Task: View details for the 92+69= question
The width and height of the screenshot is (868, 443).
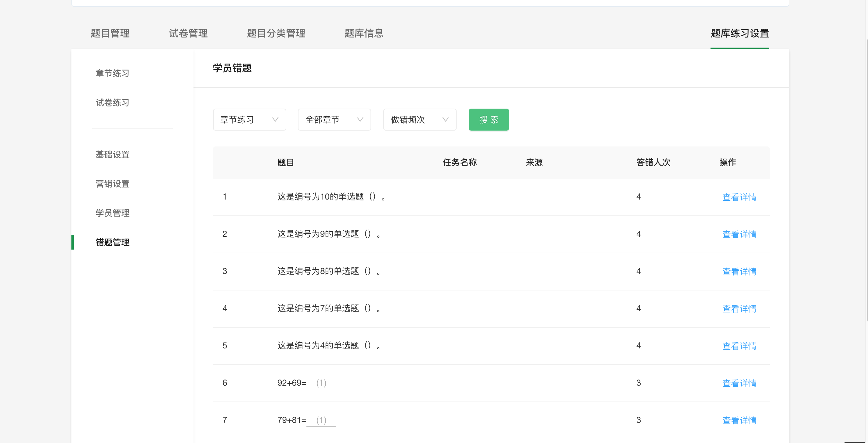Action: click(739, 384)
